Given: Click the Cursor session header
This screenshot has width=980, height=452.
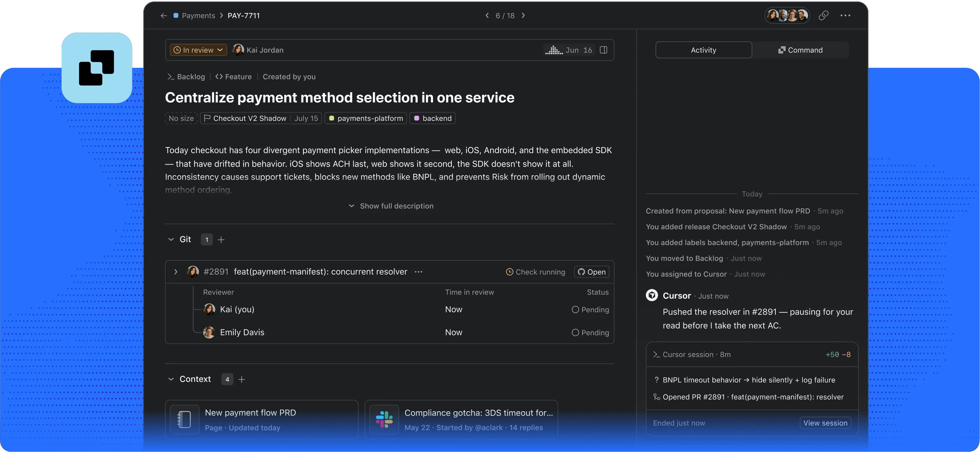Looking at the screenshot, I should pos(752,354).
